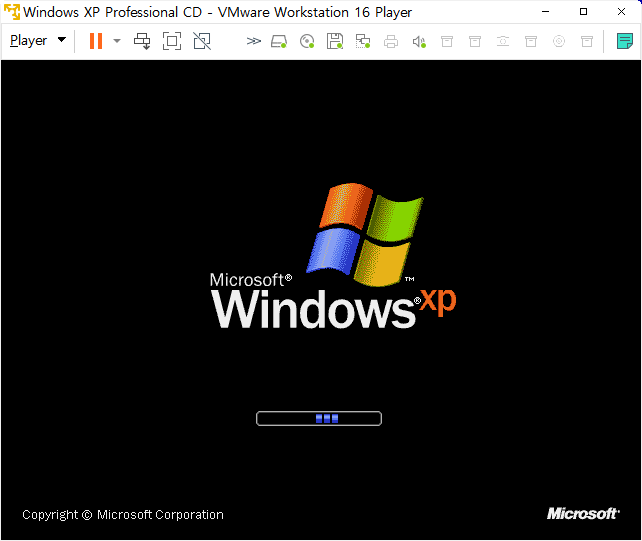Screen dimensions: 642x541
Task: Click the Windows XP boot progress bar
Action: pyautogui.click(x=319, y=419)
